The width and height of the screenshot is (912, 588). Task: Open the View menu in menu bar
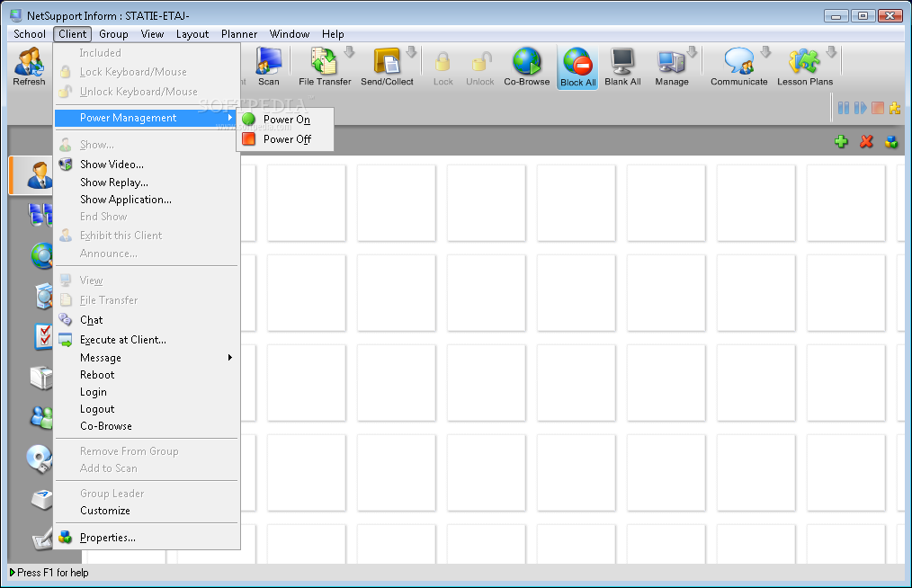(152, 34)
